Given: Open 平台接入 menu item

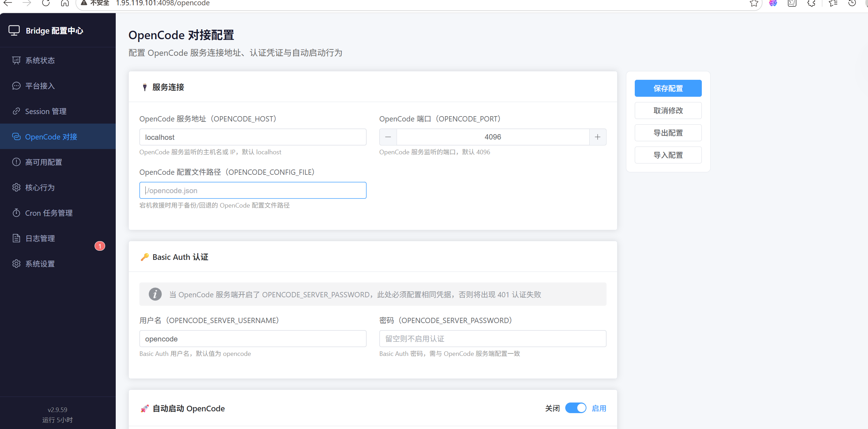Looking at the screenshot, I should click(x=58, y=86).
